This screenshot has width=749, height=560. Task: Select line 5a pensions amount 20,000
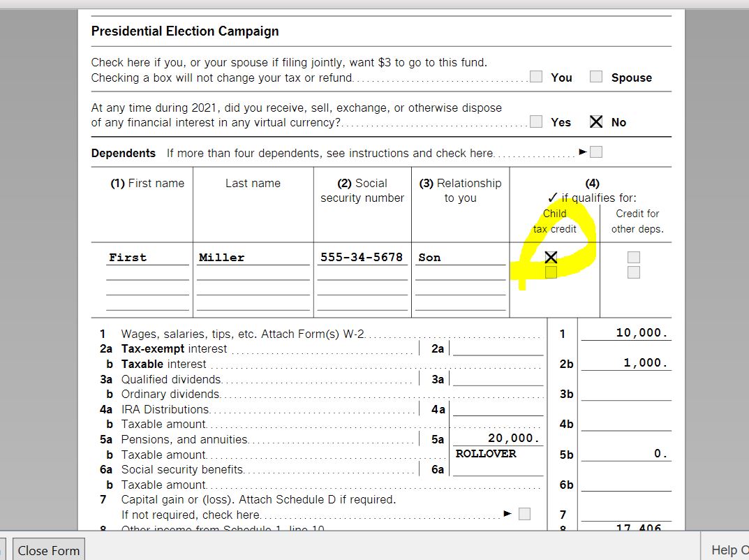pos(498,439)
